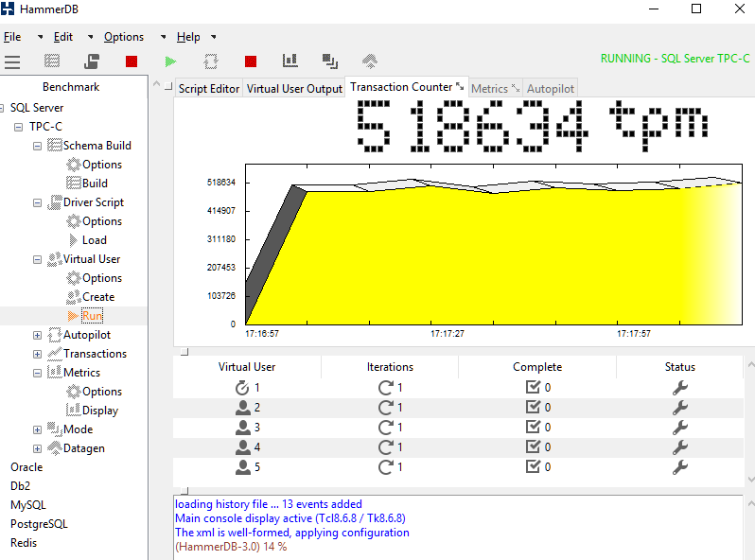Click the dropdown arrow next to Help

pos(213,37)
